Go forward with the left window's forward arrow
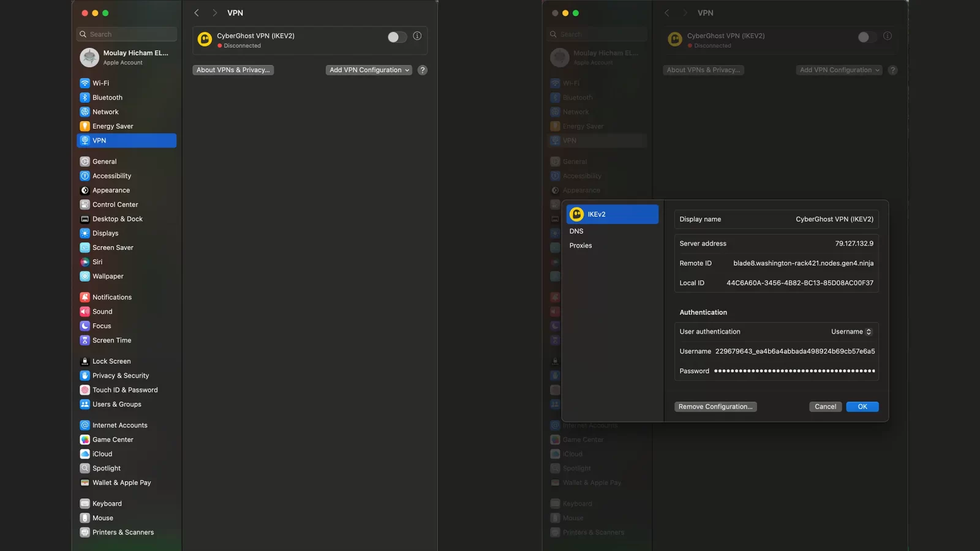The height and width of the screenshot is (551, 980). [x=214, y=13]
